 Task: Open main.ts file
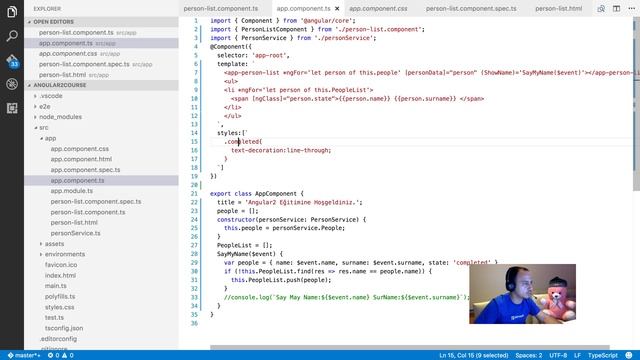(x=56, y=286)
